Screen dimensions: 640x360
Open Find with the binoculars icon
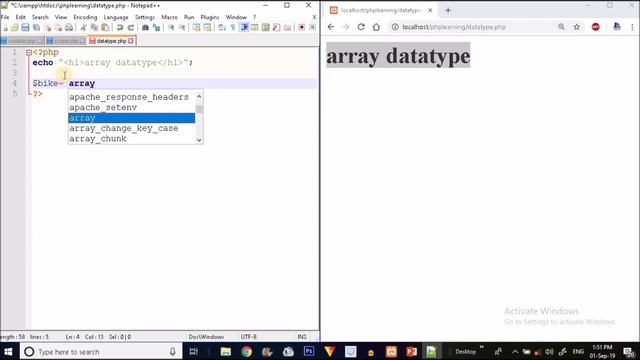pyautogui.click(x=145, y=28)
